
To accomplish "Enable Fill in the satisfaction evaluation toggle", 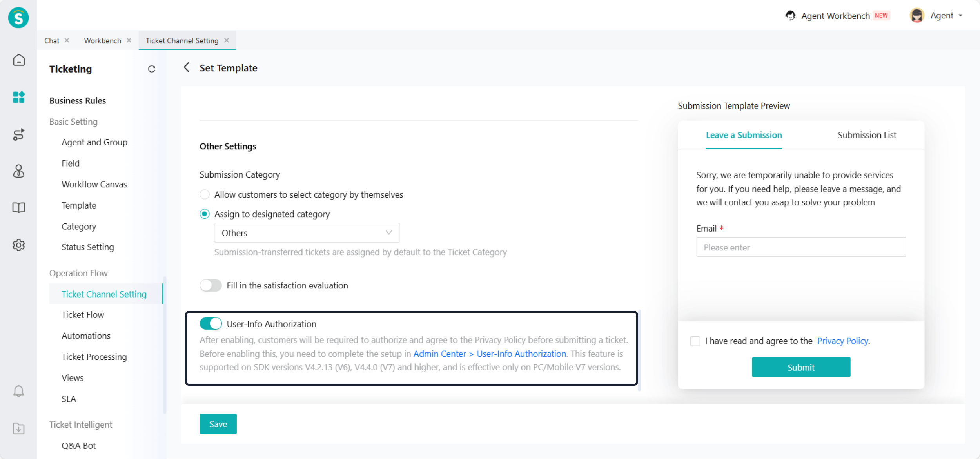I will [211, 285].
